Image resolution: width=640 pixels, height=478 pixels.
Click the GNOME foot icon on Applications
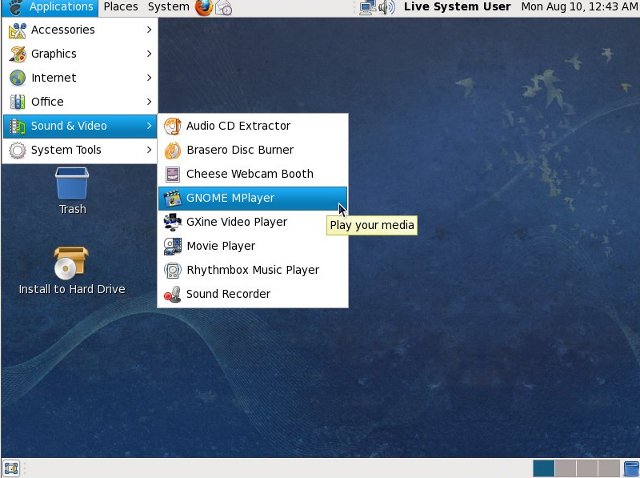pyautogui.click(x=16, y=7)
